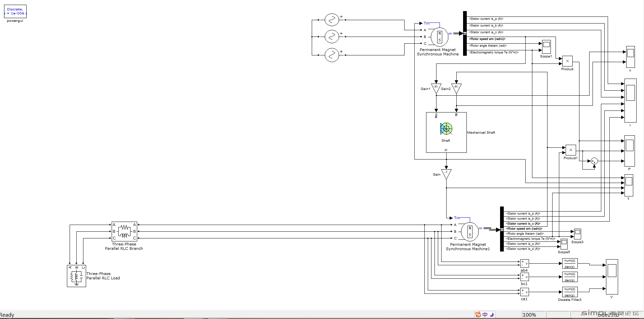Select the ab4 voltage measurement block
This screenshot has height=319, width=644.
coord(524,263)
